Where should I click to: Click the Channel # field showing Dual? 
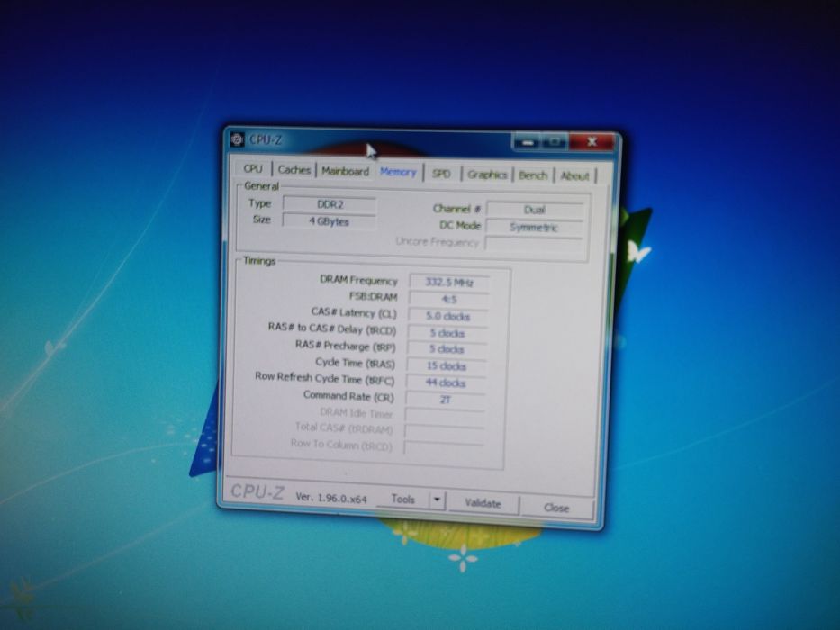(x=535, y=210)
